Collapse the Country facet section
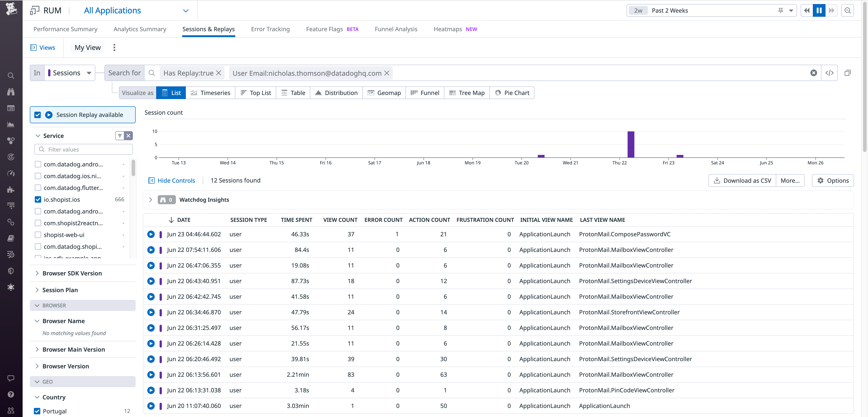 click(x=37, y=397)
